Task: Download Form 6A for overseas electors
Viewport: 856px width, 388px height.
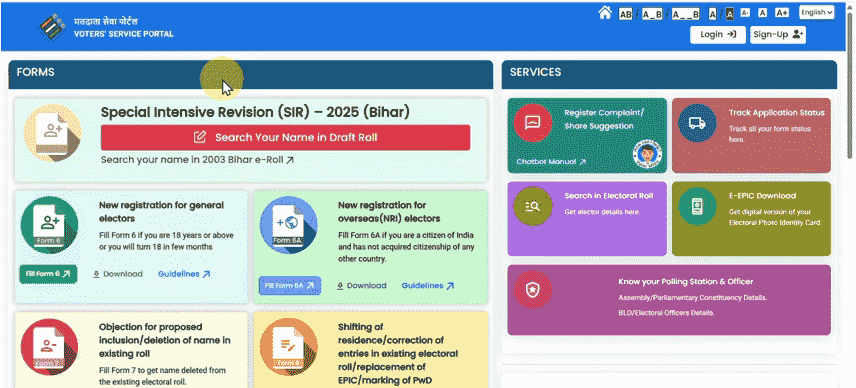Action: pos(361,285)
